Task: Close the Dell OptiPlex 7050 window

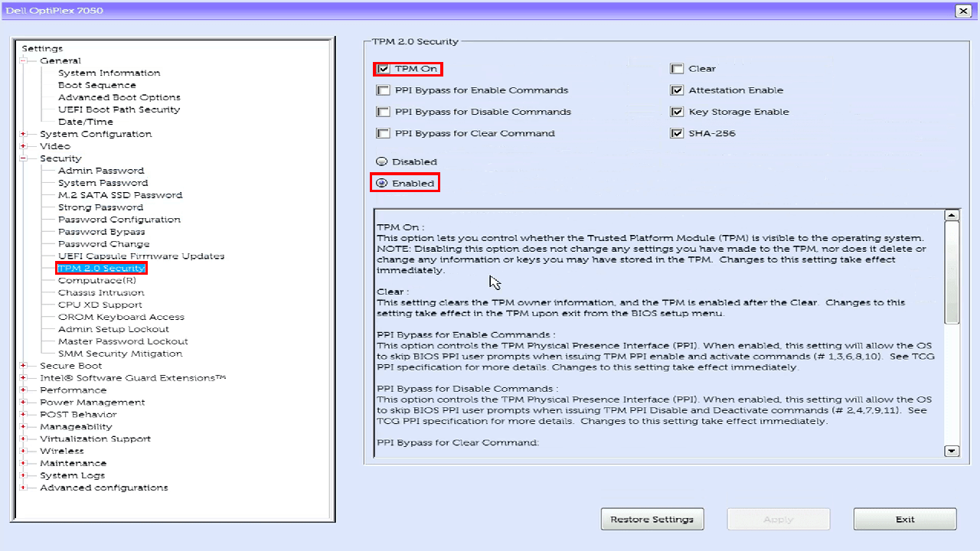Action: [x=963, y=11]
